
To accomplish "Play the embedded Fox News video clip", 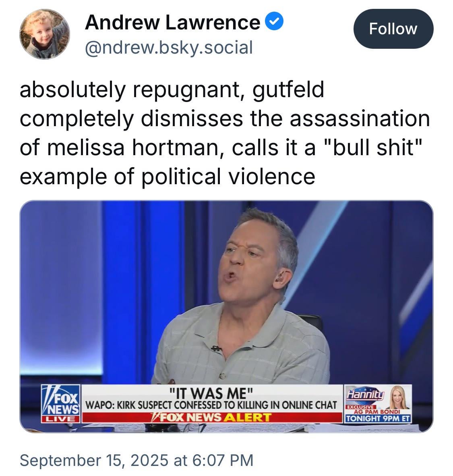I will [226, 316].
